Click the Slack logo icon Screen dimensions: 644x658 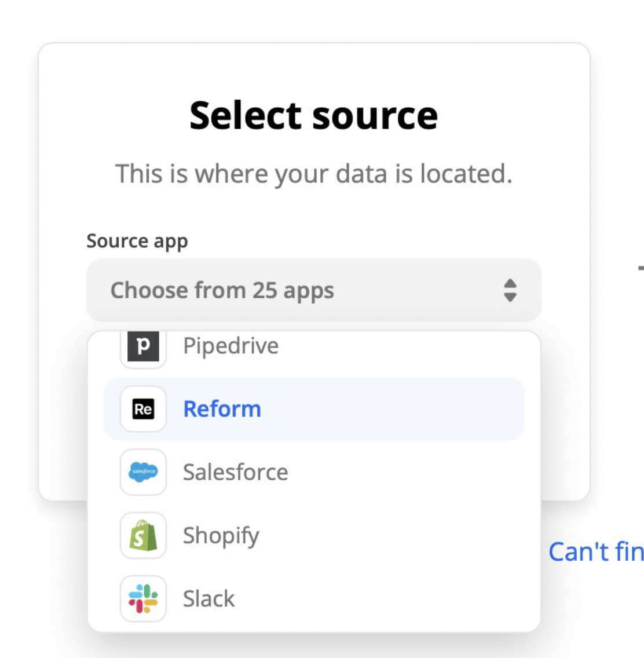(143, 598)
